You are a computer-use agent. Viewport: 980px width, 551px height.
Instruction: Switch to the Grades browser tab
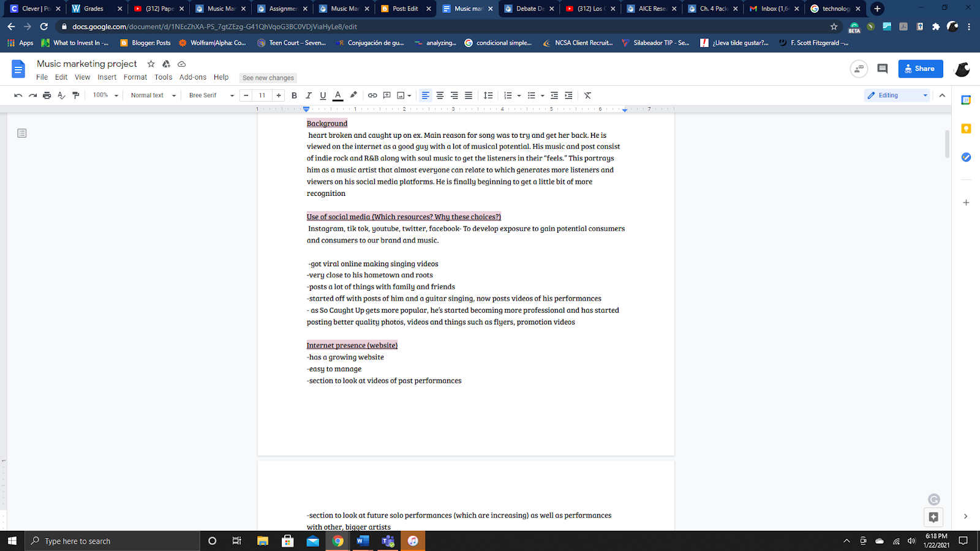97,9
